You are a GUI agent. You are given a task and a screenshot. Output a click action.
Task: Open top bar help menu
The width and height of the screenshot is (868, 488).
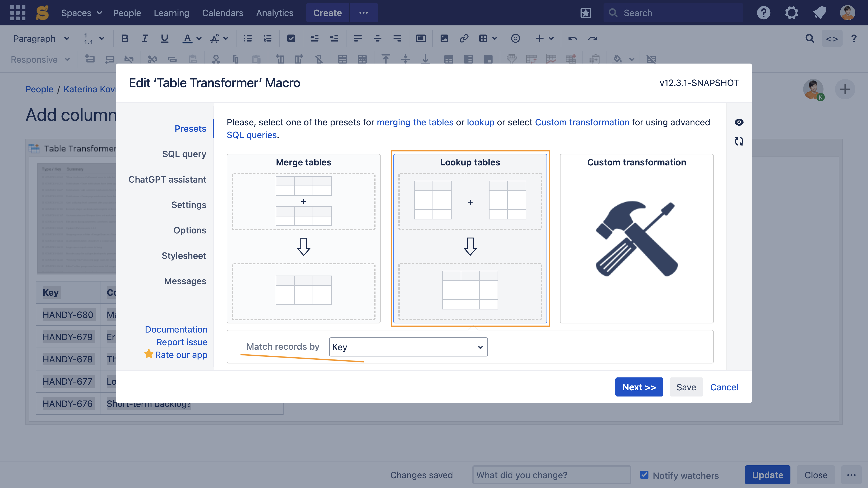pyautogui.click(x=764, y=13)
